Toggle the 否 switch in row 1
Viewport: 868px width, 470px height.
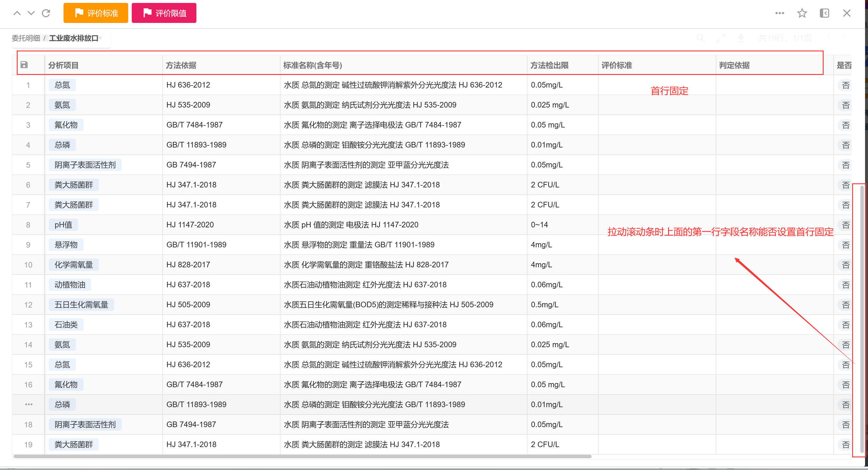coord(845,85)
